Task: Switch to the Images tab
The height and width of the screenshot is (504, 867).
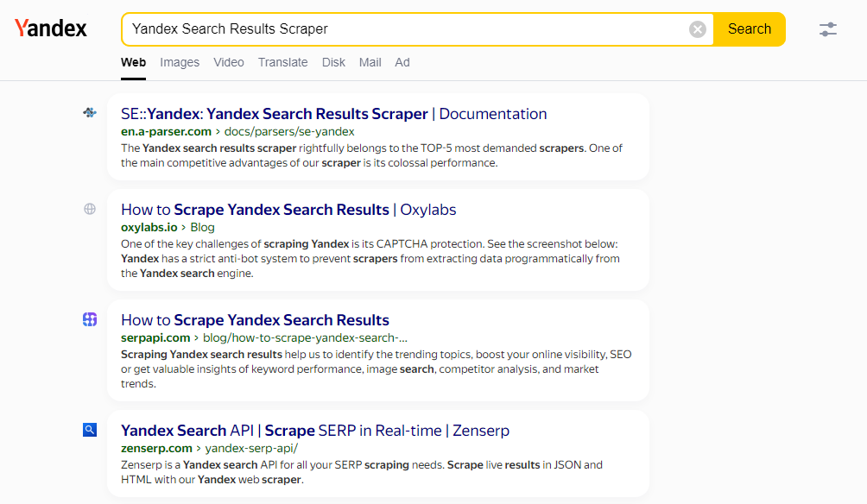Action: [x=179, y=62]
